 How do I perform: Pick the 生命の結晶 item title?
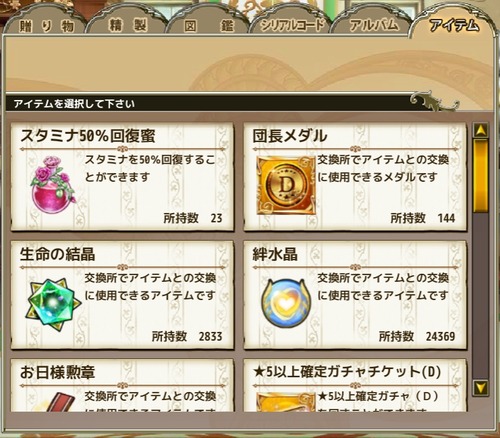point(57,254)
